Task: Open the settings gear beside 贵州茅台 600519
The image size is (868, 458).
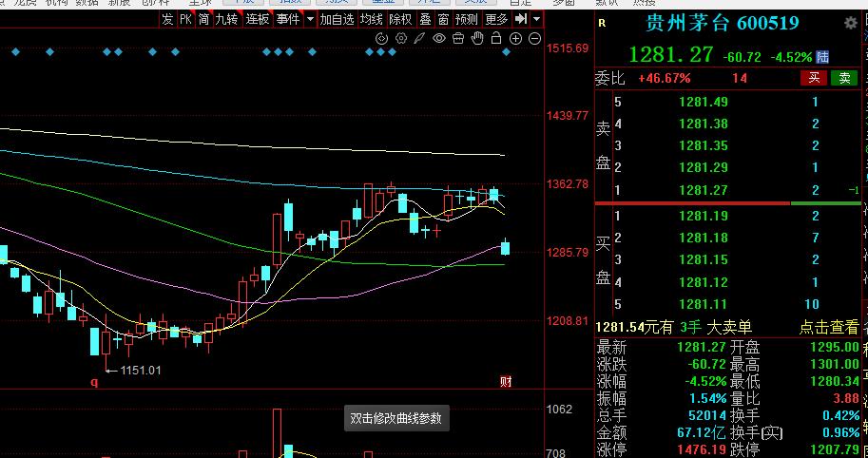Action: pos(850,23)
